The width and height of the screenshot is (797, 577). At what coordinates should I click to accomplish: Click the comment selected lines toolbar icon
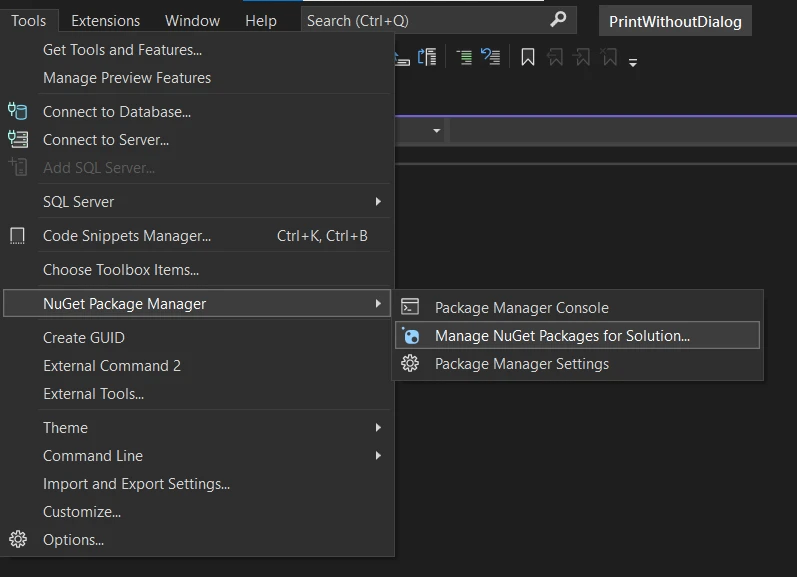pos(465,58)
